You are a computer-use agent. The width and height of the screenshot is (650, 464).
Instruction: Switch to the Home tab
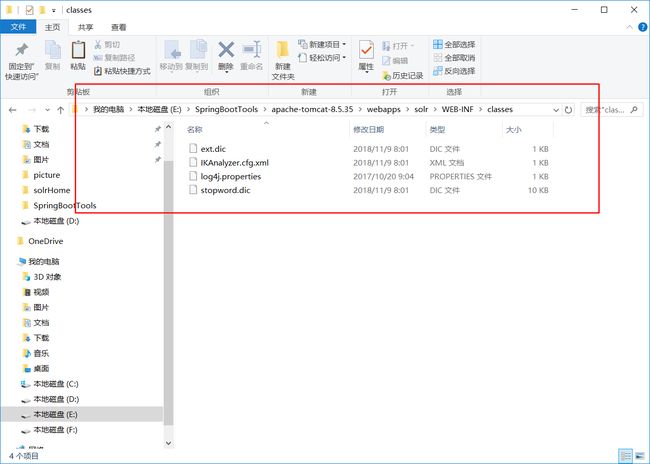click(x=52, y=27)
